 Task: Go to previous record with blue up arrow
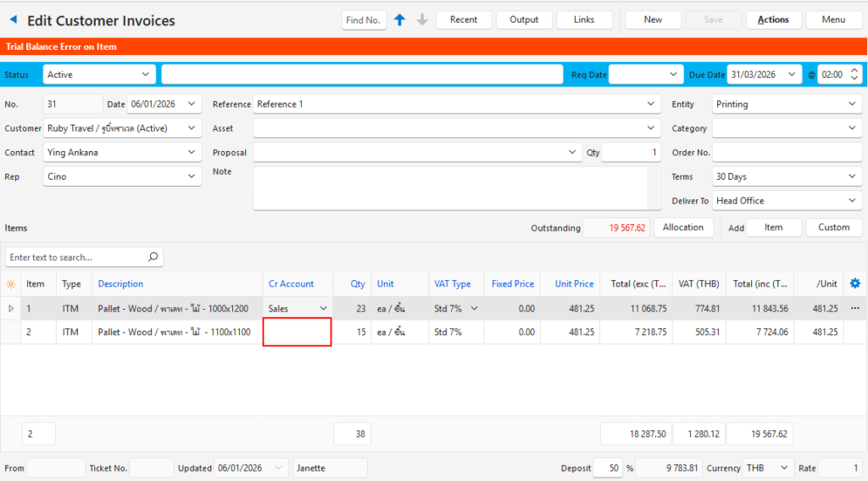tap(400, 20)
